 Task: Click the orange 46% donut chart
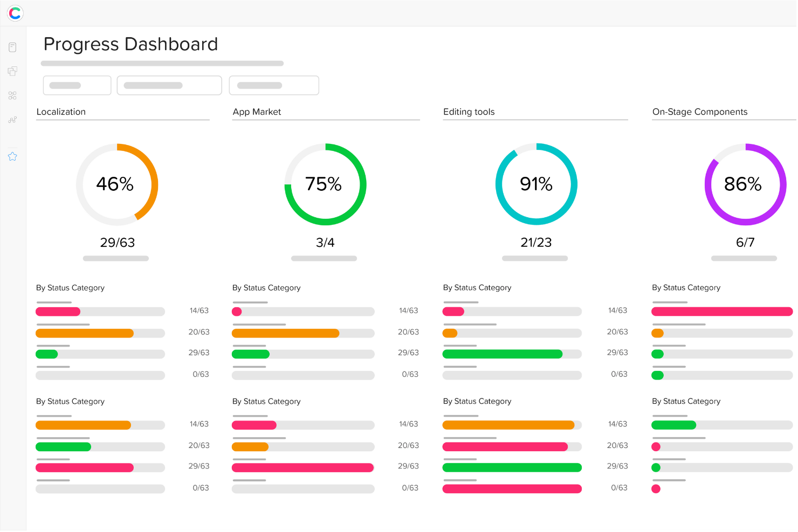(x=117, y=184)
